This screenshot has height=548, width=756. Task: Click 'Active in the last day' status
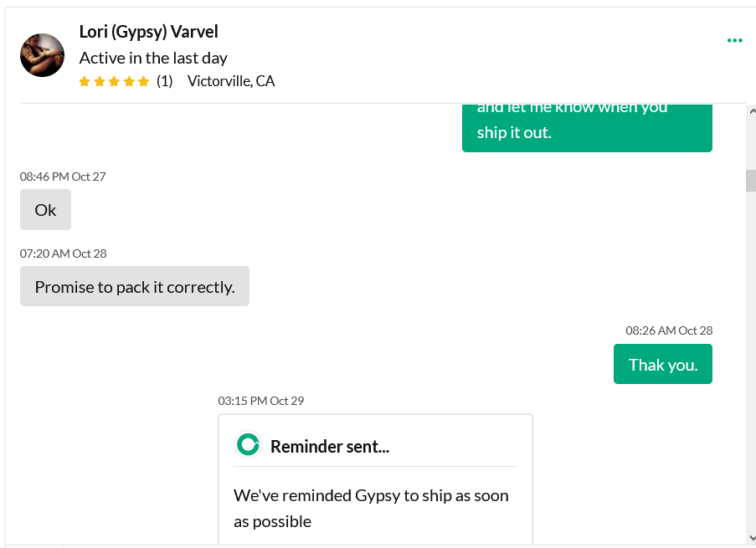(153, 58)
